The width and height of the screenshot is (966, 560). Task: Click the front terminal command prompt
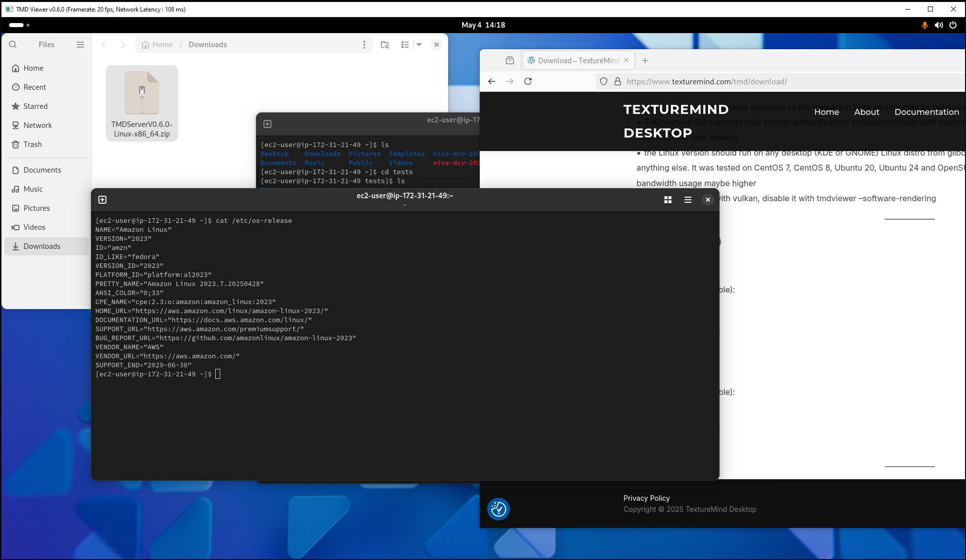pos(218,374)
